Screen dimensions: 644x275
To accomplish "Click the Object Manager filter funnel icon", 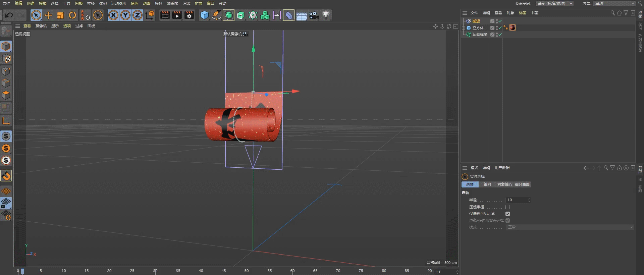I will pos(626,13).
